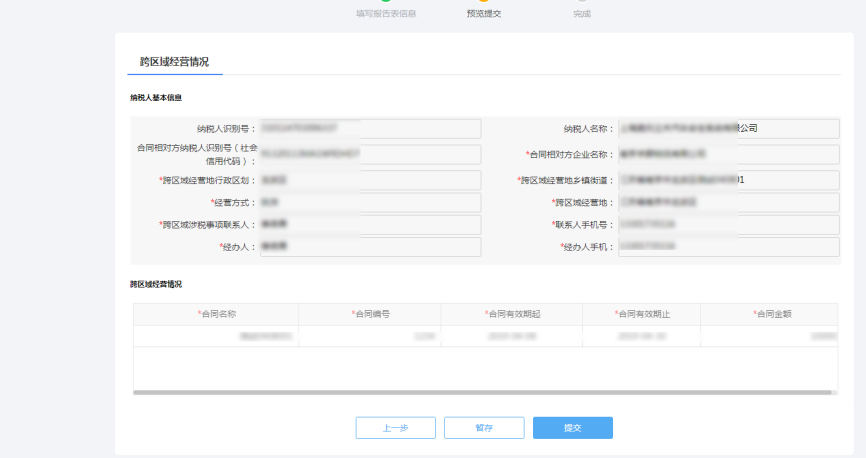The height and width of the screenshot is (458, 866).
Task: Click the 跨区域经营地行政区划 field
Action: [370, 180]
